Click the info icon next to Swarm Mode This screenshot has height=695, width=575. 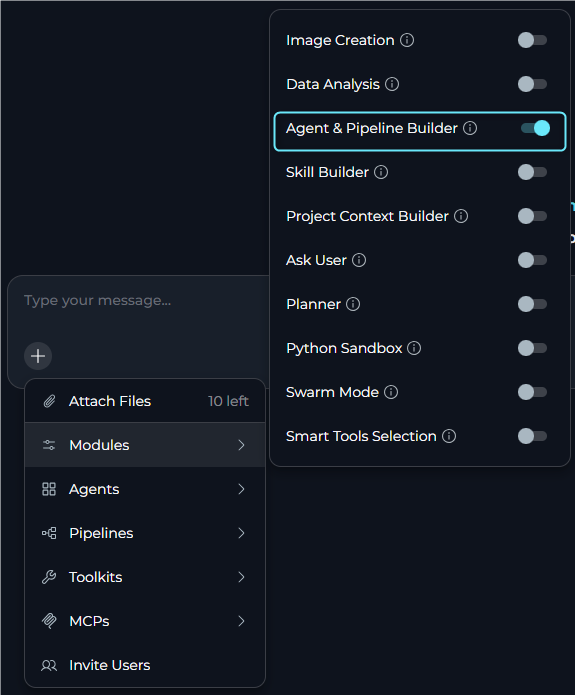pos(391,392)
